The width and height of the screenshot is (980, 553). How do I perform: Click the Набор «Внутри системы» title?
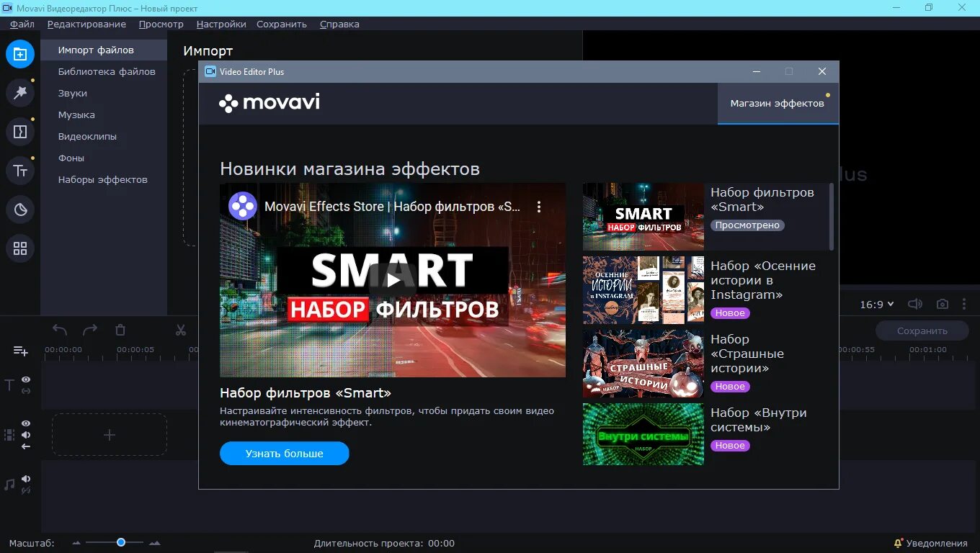759,420
